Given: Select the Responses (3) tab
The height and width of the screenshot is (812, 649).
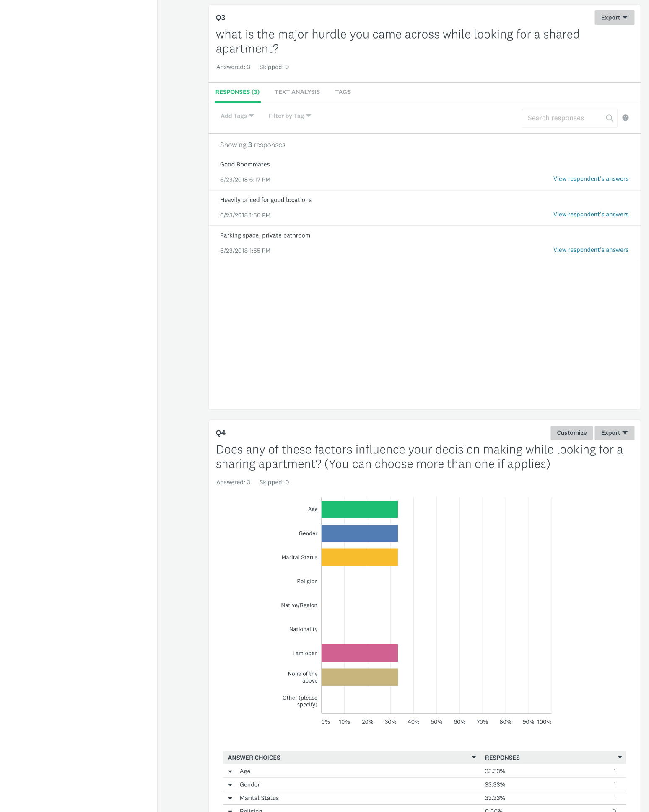Looking at the screenshot, I should (x=237, y=92).
